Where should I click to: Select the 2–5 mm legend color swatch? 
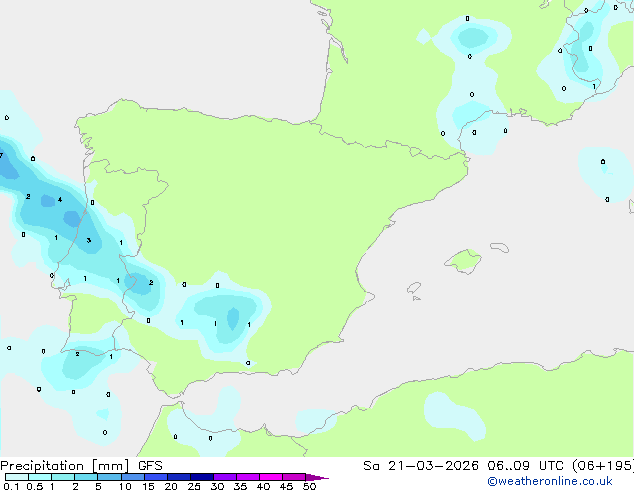click(x=86, y=477)
